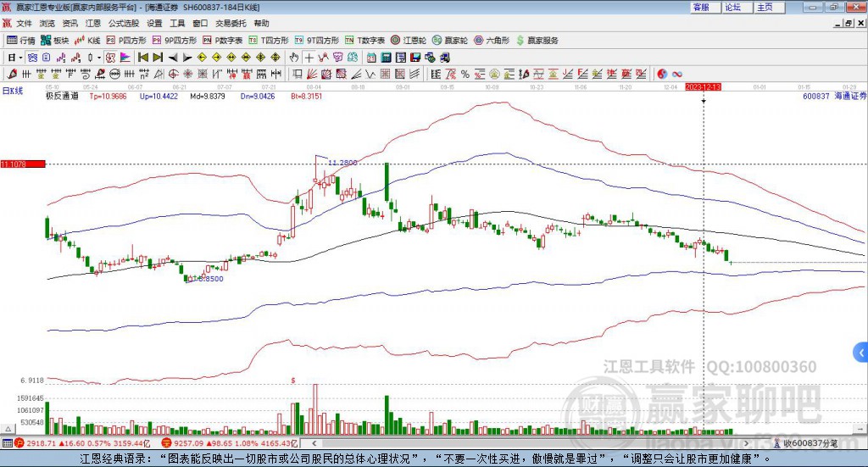868x467 pixels.
Task: Open the 江恩轮 Gann wheel
Action: pos(409,41)
